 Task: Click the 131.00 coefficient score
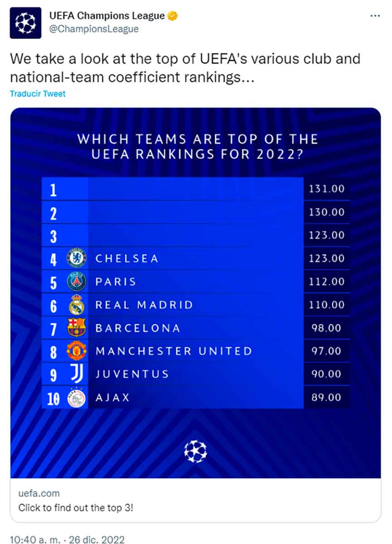[326, 189]
